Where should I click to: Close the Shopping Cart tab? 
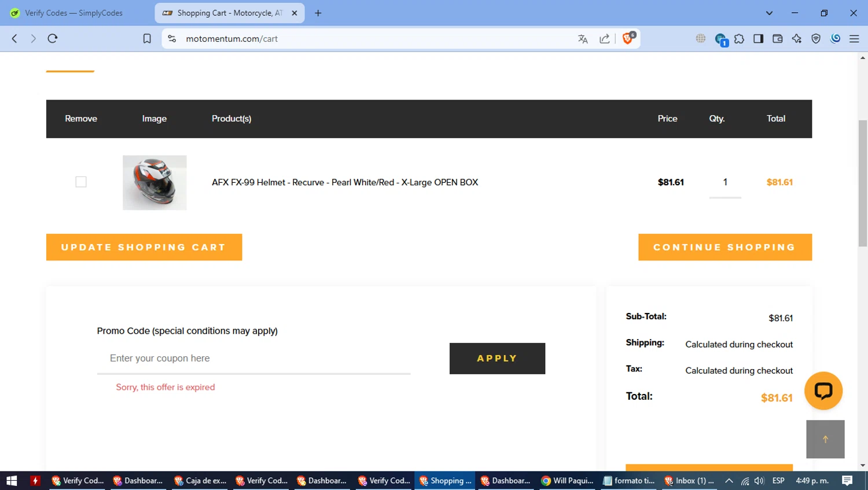pyautogui.click(x=294, y=13)
